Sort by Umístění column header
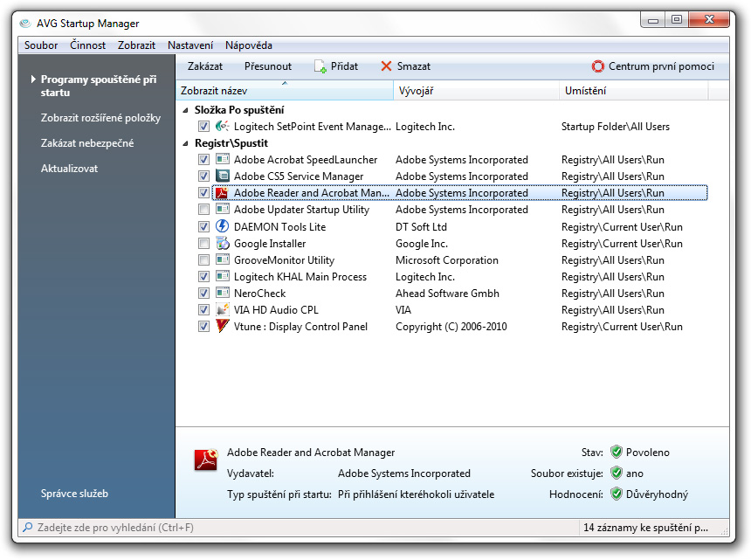Image resolution: width=751 pixels, height=560 pixels. [633, 91]
